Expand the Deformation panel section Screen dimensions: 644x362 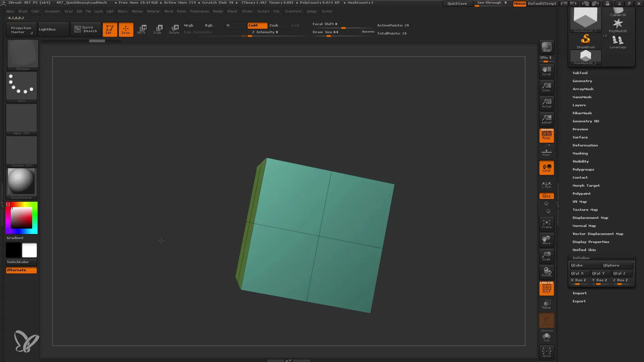pos(585,145)
